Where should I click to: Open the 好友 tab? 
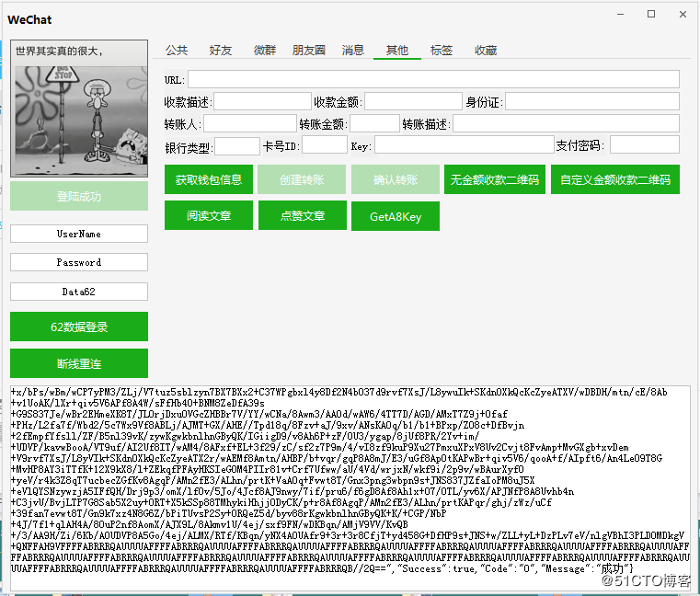point(221,51)
